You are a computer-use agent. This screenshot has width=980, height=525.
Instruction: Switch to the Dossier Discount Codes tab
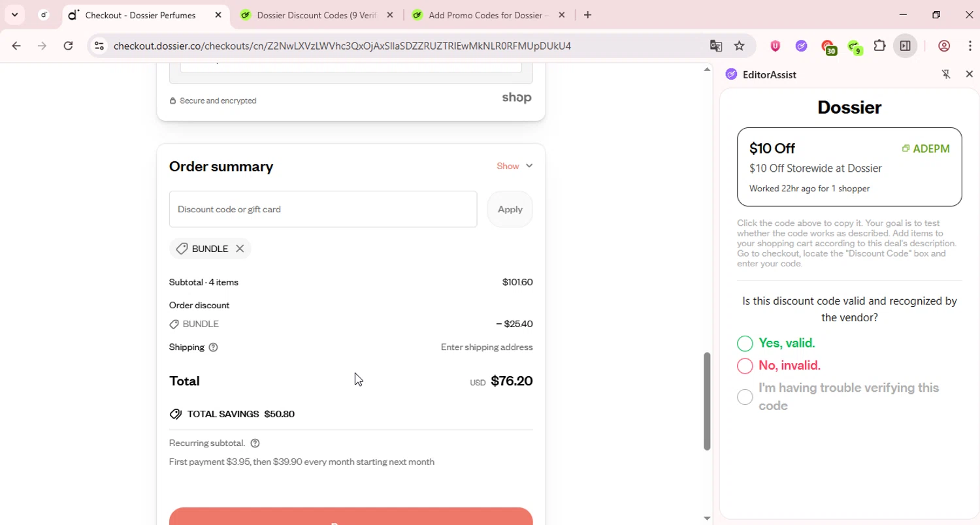(316, 15)
